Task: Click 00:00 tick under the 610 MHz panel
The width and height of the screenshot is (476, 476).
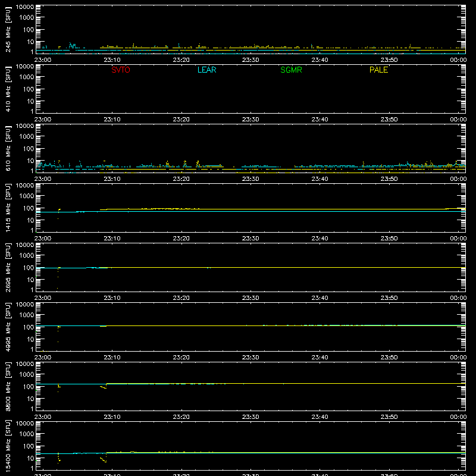Action: pos(458,179)
